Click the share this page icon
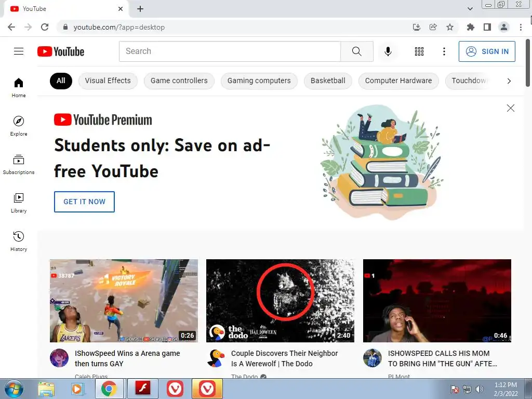Image resolution: width=532 pixels, height=399 pixels. coord(433,27)
